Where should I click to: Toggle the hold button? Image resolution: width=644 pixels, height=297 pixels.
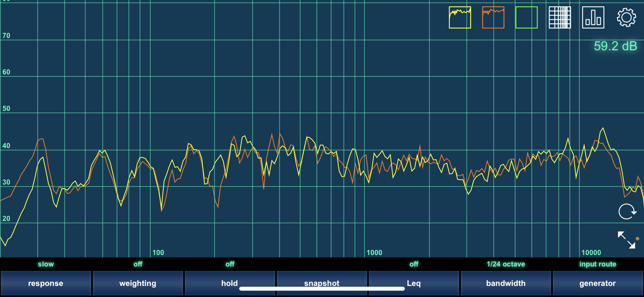tap(230, 283)
